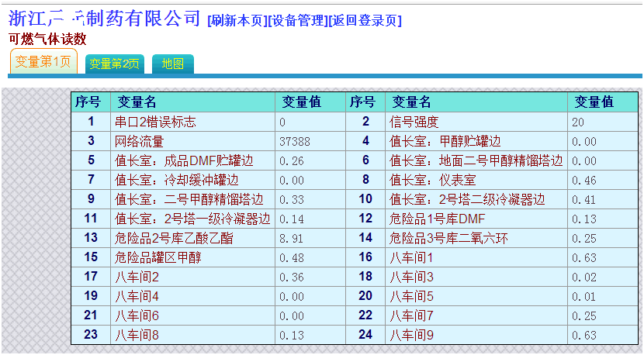Click 值长室：成品DMF贮罐边 entry
This screenshot has width=644, height=355.
tap(184, 160)
